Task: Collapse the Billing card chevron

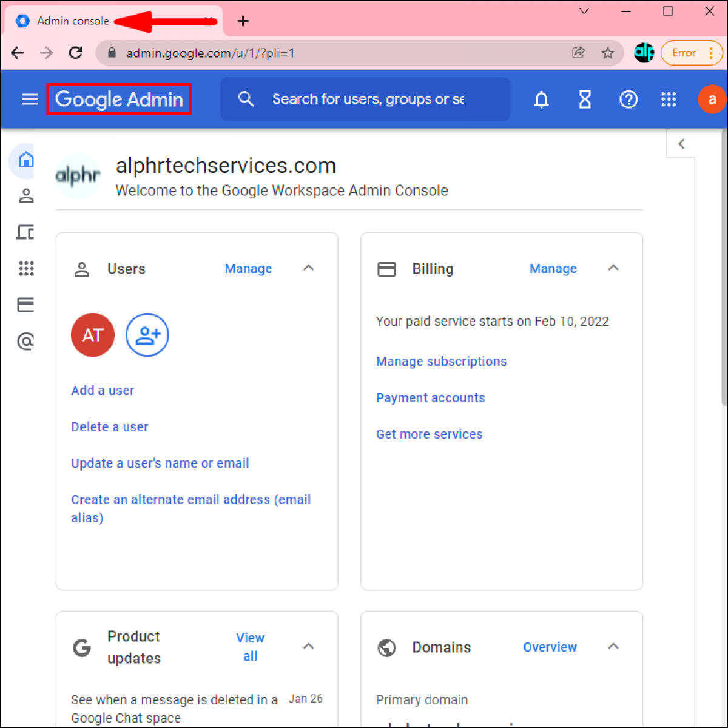Action: (x=613, y=268)
